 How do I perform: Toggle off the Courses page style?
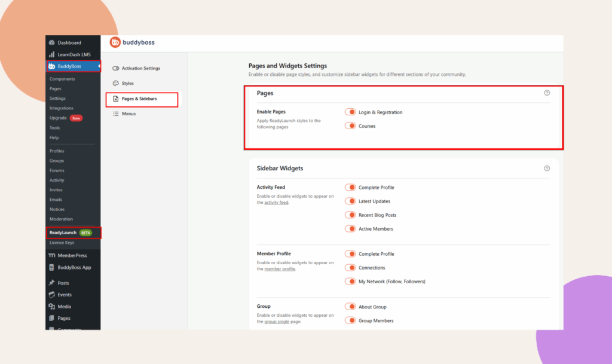click(x=350, y=126)
